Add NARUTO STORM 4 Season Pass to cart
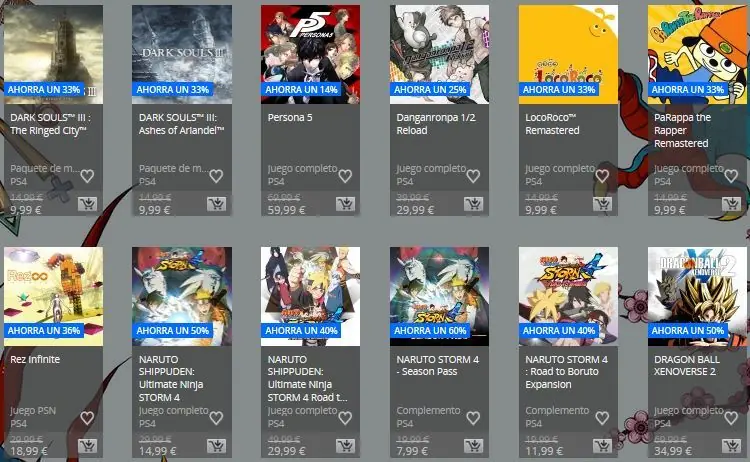The height and width of the screenshot is (462, 750). click(474, 446)
